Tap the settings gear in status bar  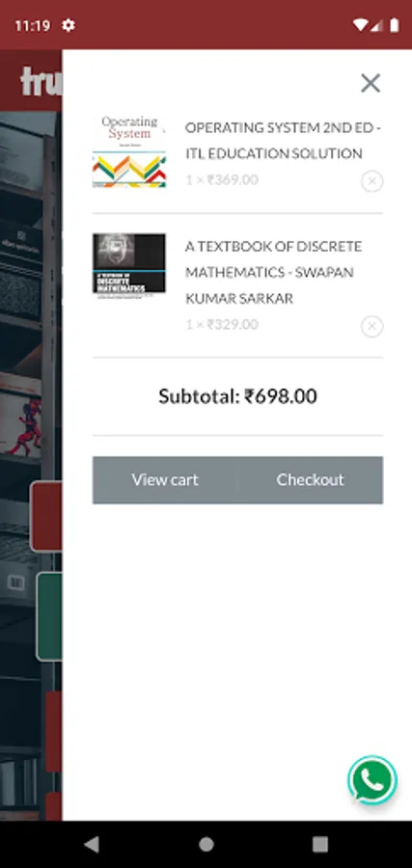point(69,25)
